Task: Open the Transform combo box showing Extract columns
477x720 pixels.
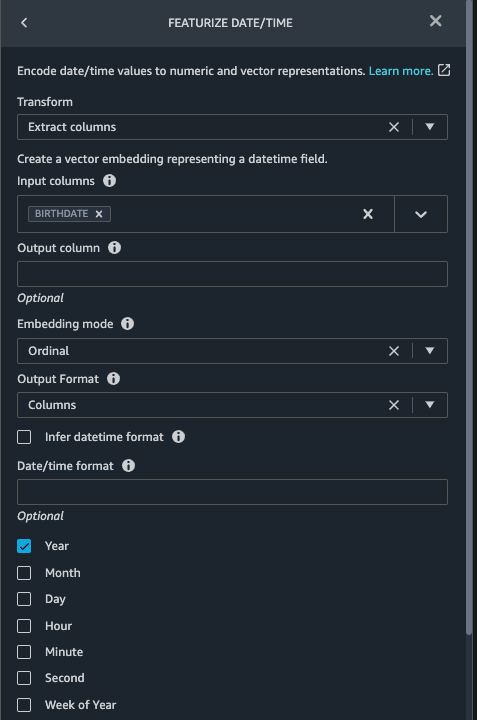Action: tap(232, 127)
